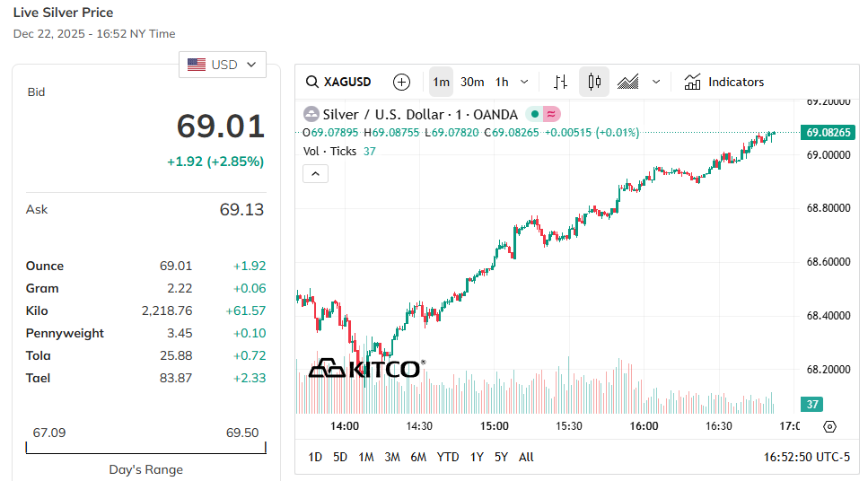868x481 pixels.
Task: Click the Ounce row price 69.01
Action: [x=176, y=266]
